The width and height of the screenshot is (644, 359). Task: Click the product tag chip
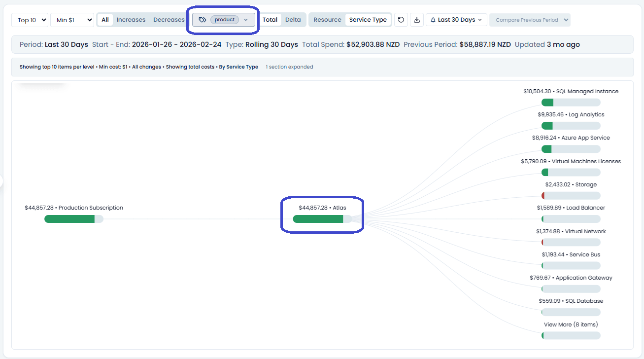click(225, 20)
